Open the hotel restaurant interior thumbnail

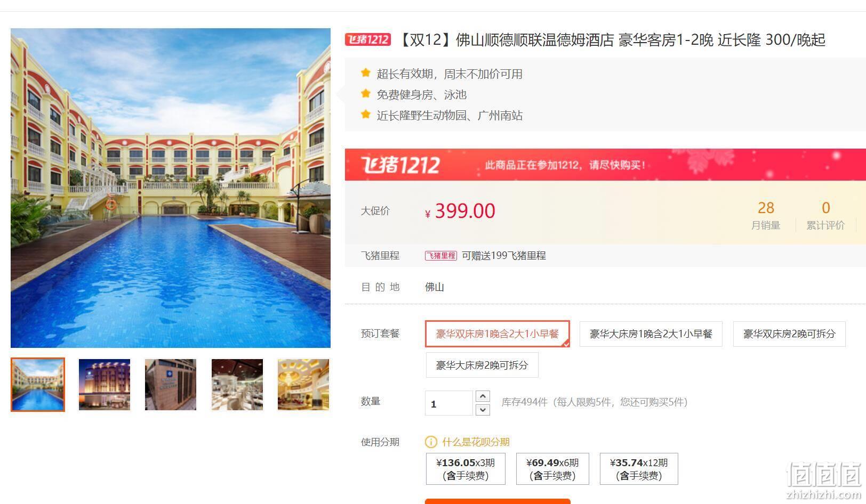(x=237, y=385)
